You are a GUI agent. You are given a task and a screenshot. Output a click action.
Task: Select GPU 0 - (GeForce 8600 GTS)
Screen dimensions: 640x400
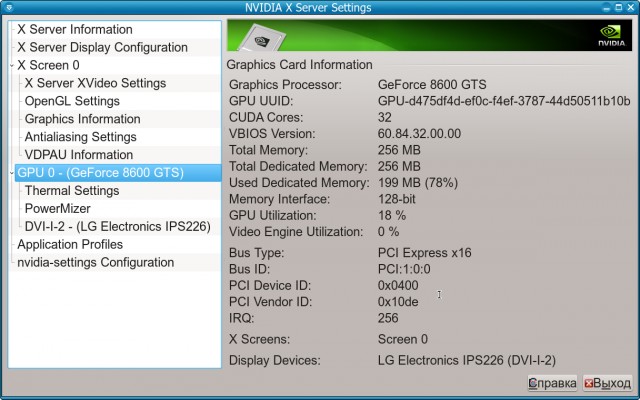coord(118,173)
